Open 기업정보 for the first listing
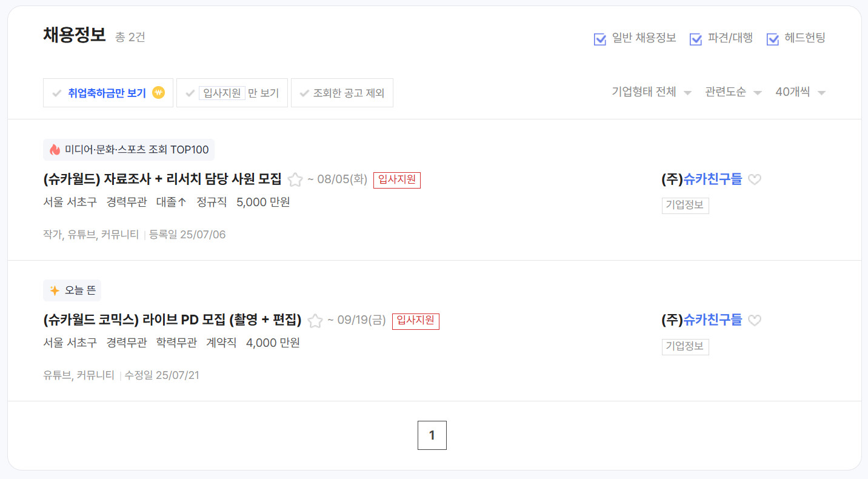This screenshot has width=868, height=479. pyautogui.click(x=685, y=206)
